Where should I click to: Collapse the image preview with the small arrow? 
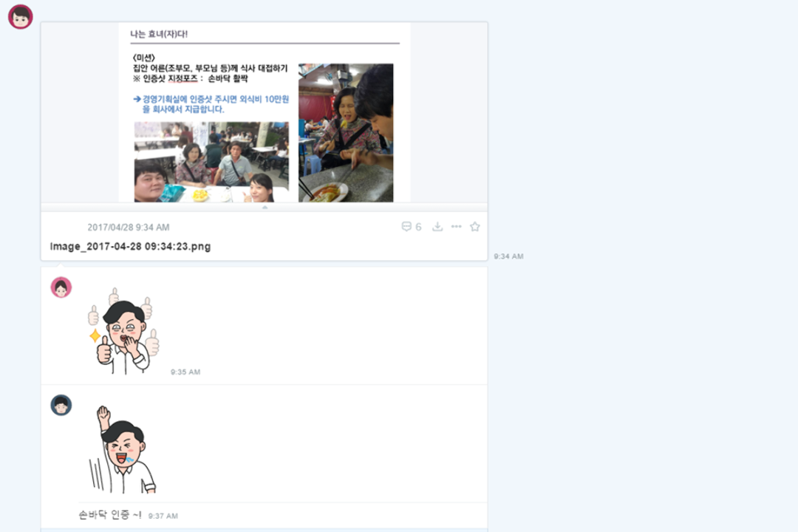[265, 207]
